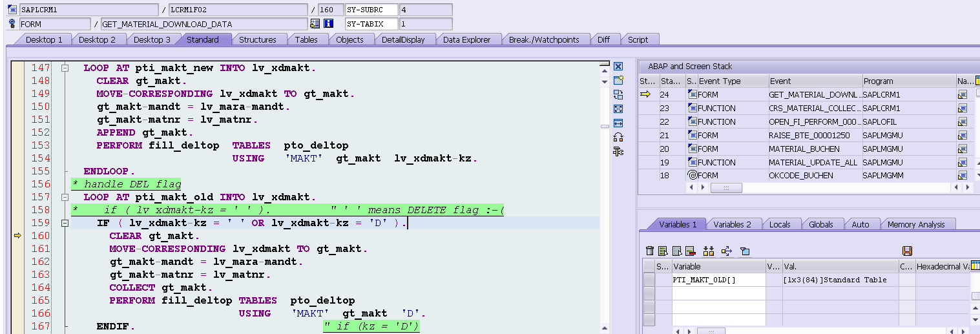
Task: Click the LCRM1F02 include field
Action: click(x=238, y=10)
